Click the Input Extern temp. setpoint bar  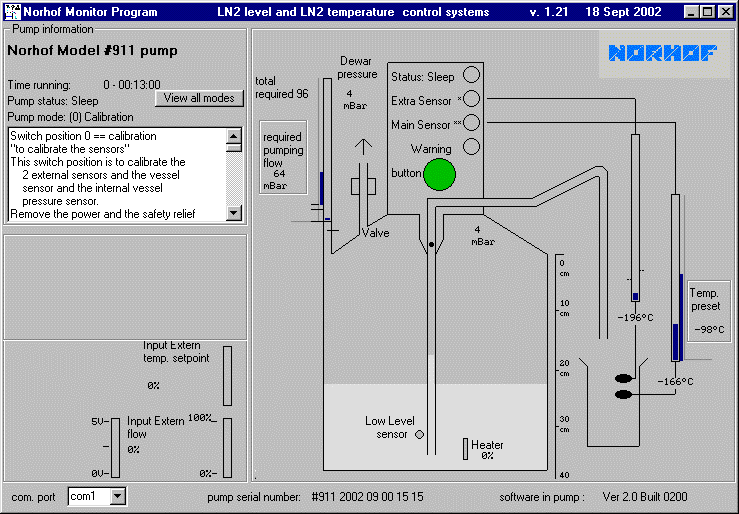[x=228, y=376]
